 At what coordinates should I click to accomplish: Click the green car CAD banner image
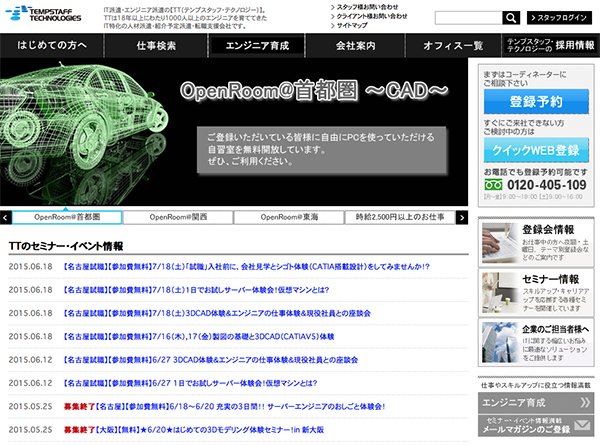(82, 130)
